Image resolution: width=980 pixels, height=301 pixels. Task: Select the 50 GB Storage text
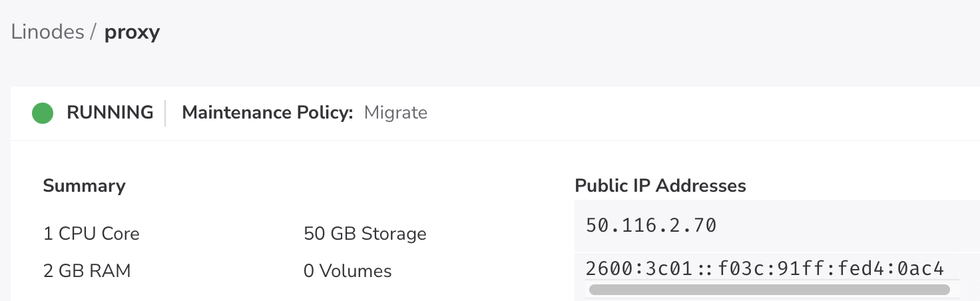365,234
